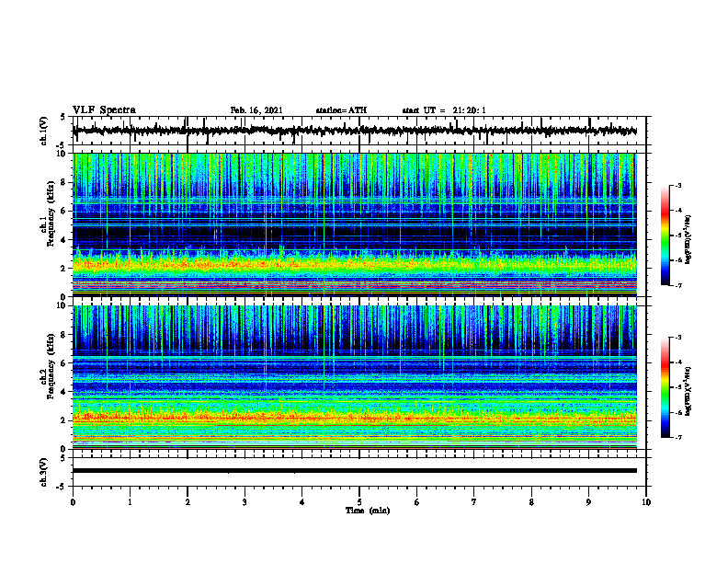Viewport: 728px width, 563px height.
Task: Click time axis tick label '1'
Action: (x=130, y=502)
